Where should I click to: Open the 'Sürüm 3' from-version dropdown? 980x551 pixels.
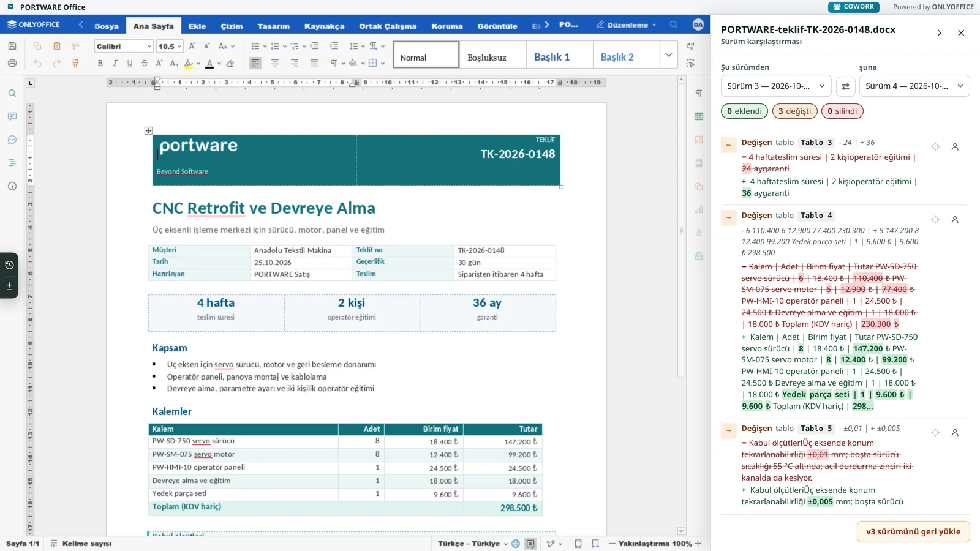pos(776,86)
